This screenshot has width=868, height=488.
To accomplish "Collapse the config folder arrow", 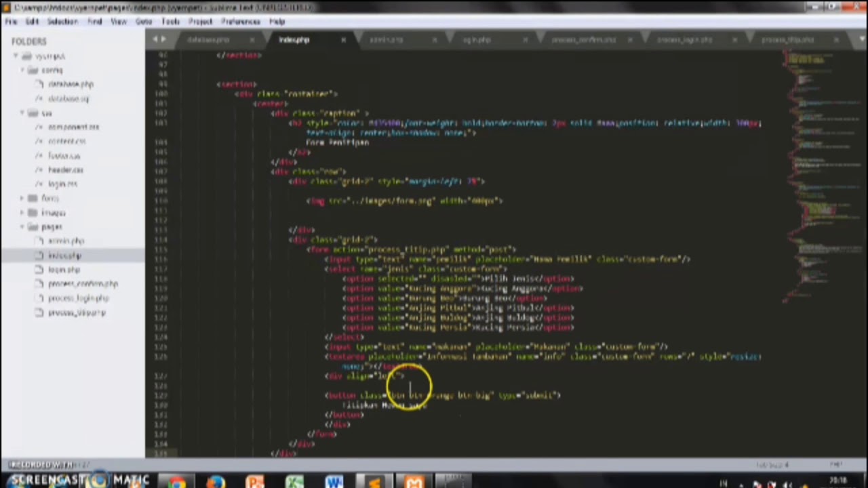I will (22, 70).
